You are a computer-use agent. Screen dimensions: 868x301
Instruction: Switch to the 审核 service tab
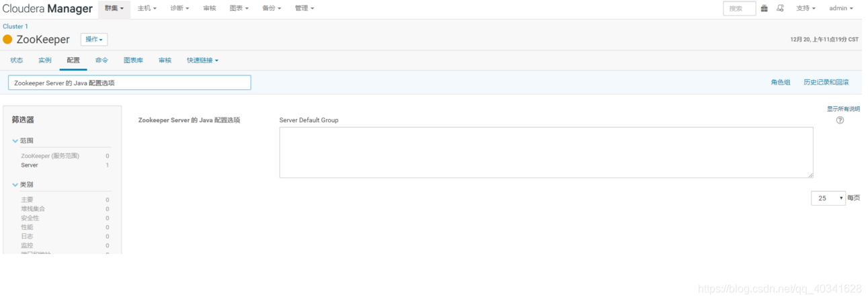pyautogui.click(x=165, y=60)
